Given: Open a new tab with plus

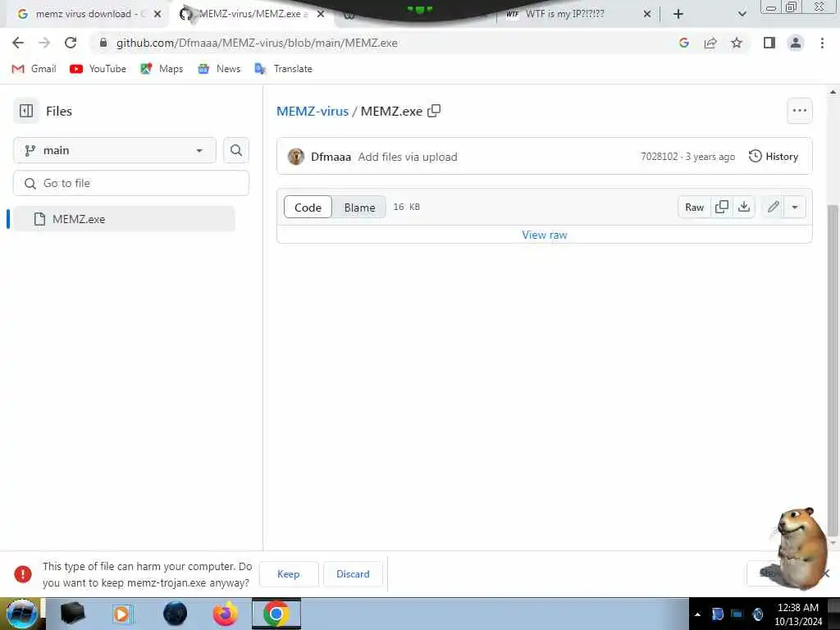Looking at the screenshot, I should (678, 14).
